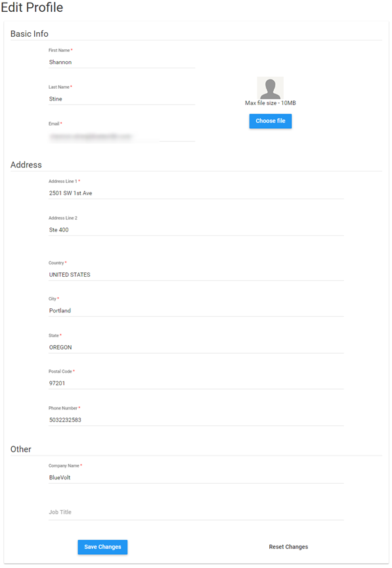392x568 pixels.
Task: Click the City field containing Portland
Action: [196, 311]
